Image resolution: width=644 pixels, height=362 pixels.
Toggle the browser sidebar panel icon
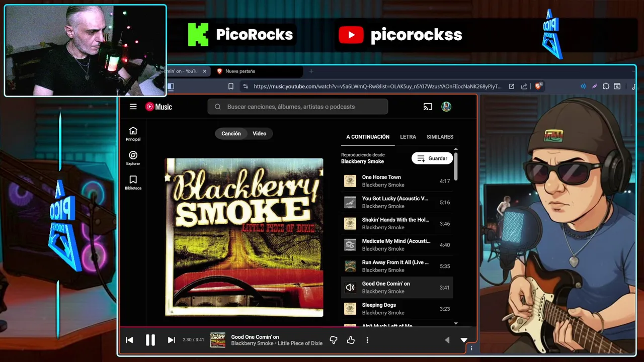tap(171, 86)
